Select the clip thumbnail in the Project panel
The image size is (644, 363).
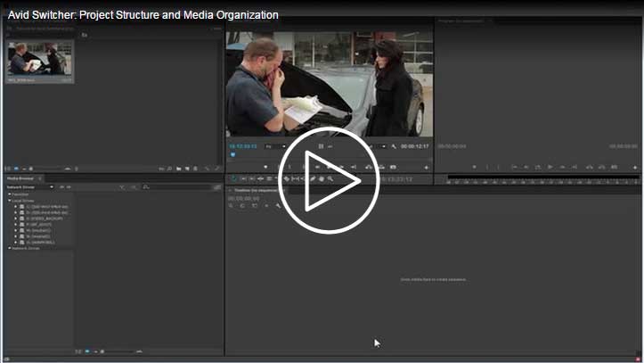[x=39, y=58]
